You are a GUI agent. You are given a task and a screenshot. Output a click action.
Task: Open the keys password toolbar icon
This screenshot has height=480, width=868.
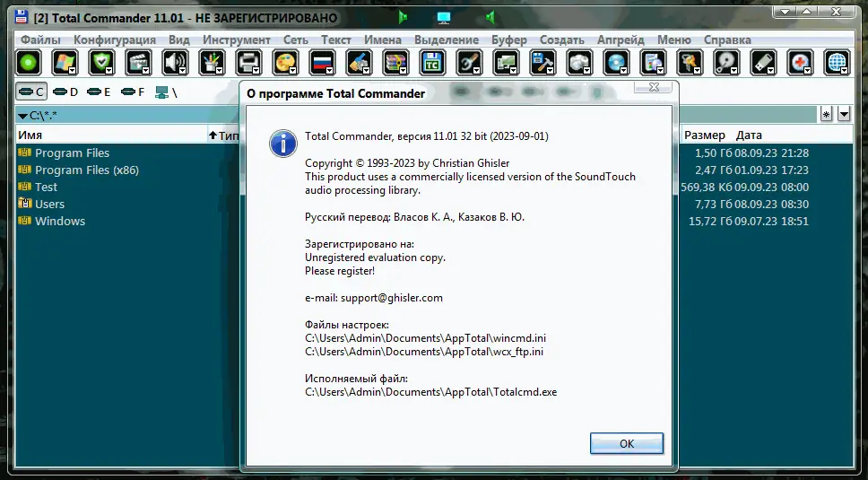pos(690,63)
